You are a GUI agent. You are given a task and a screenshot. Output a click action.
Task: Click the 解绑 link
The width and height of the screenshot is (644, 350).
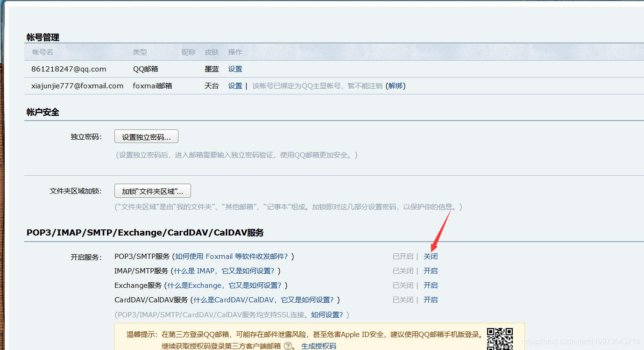coord(395,86)
